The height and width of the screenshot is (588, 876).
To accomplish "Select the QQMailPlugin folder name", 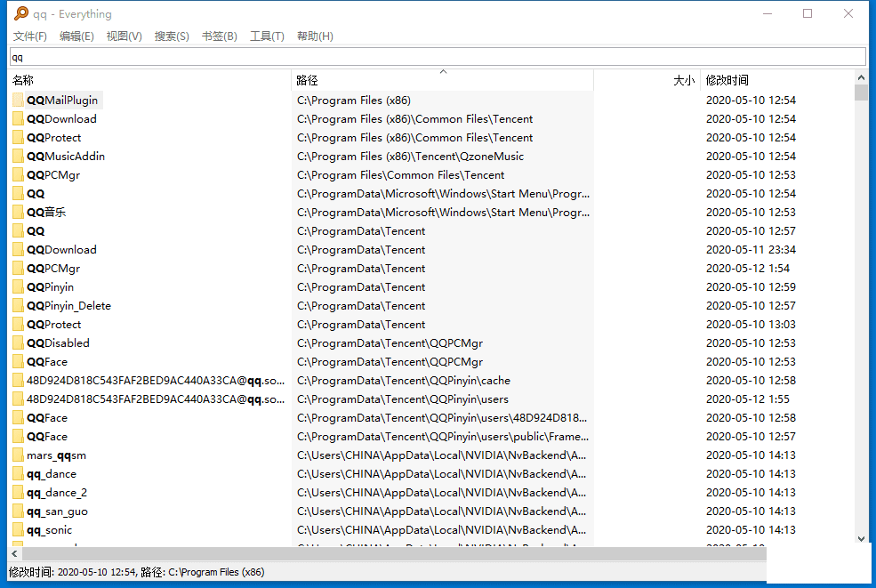I will point(62,100).
